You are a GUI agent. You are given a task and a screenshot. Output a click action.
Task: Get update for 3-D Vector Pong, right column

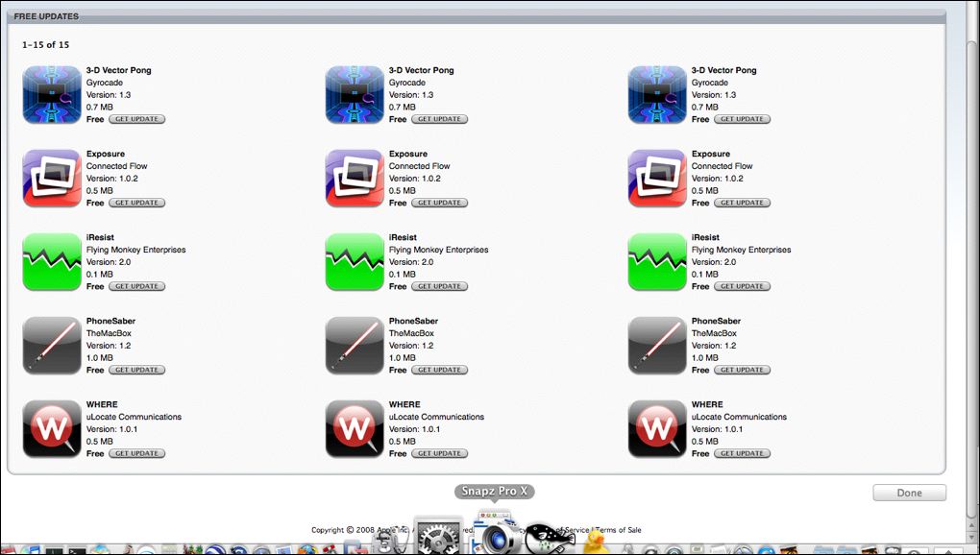point(742,119)
